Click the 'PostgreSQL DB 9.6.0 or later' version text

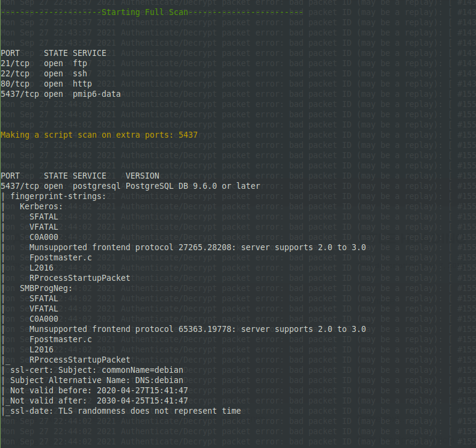coord(193,186)
